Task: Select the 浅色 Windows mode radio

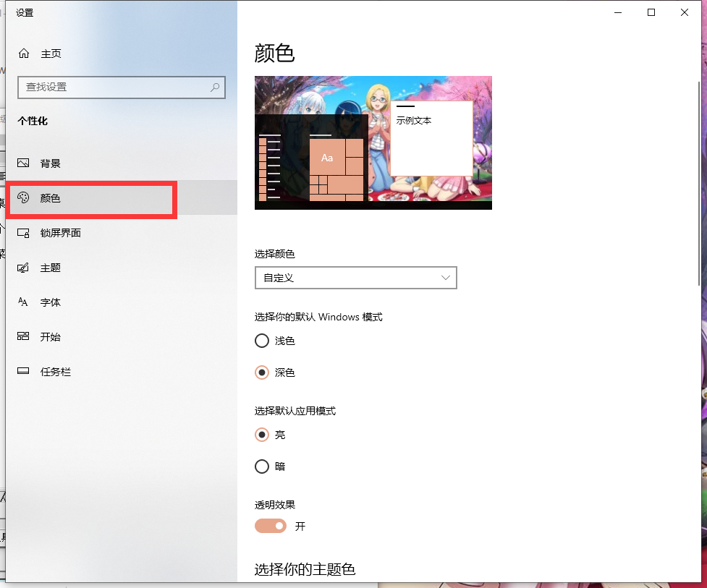Action: coord(262,341)
